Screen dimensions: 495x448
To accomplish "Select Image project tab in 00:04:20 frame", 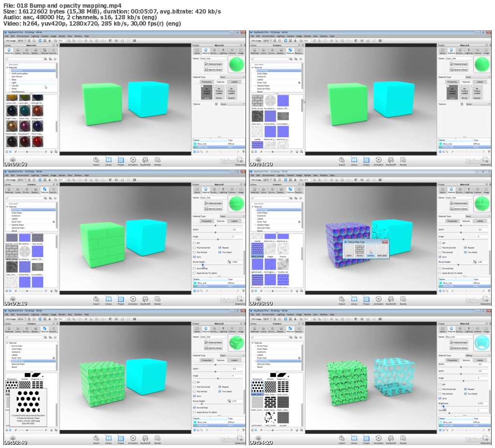I will (x=486, y=330).
